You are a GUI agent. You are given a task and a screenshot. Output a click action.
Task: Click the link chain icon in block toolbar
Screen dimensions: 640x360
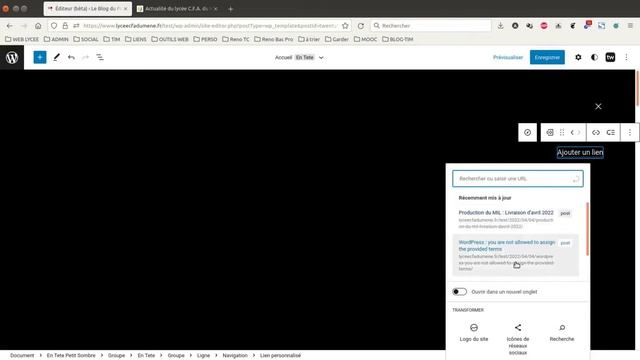click(596, 132)
